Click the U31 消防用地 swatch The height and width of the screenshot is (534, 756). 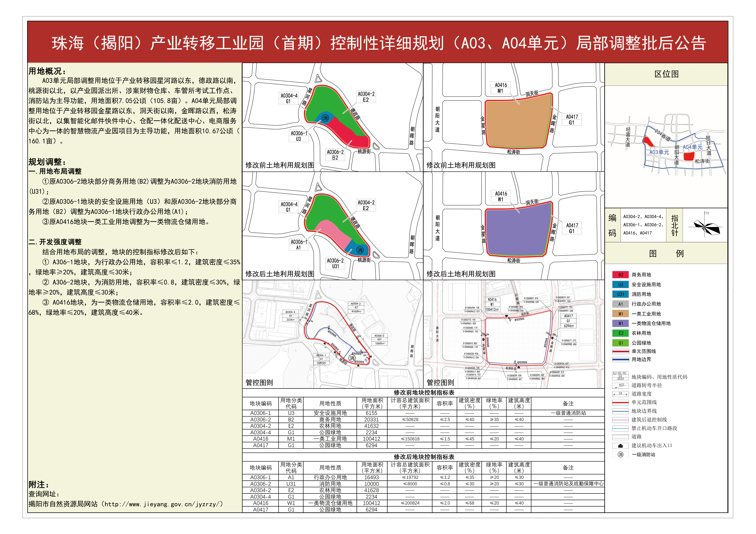(620, 294)
